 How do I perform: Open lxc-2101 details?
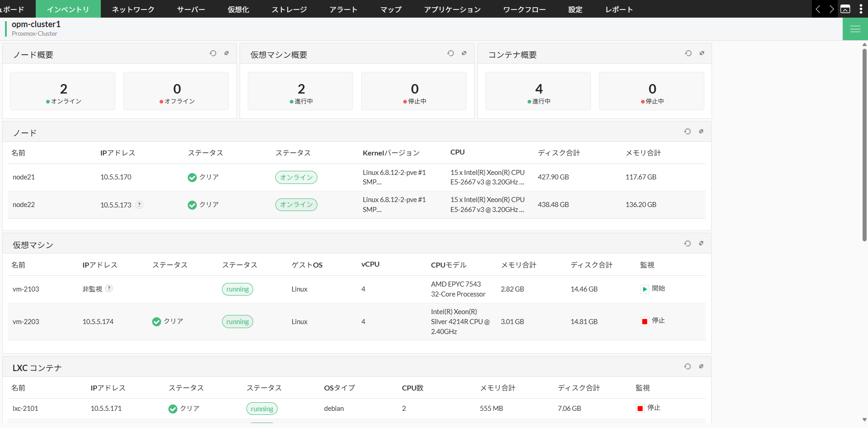(25, 409)
